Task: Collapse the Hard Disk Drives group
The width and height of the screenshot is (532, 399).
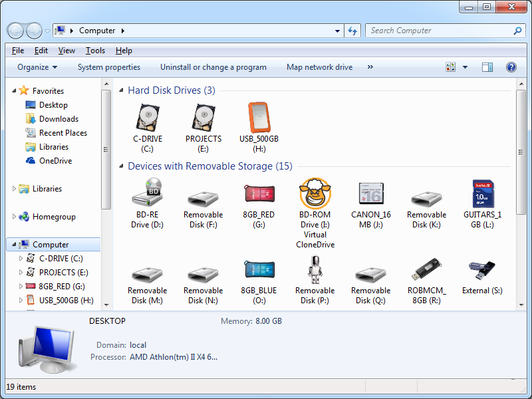Action: [x=121, y=90]
